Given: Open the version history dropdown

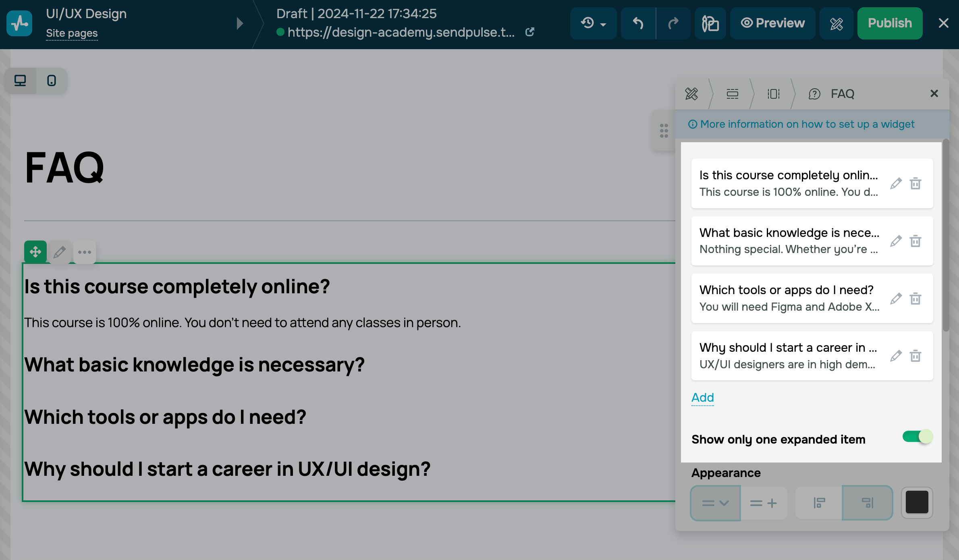Looking at the screenshot, I should 593,23.
